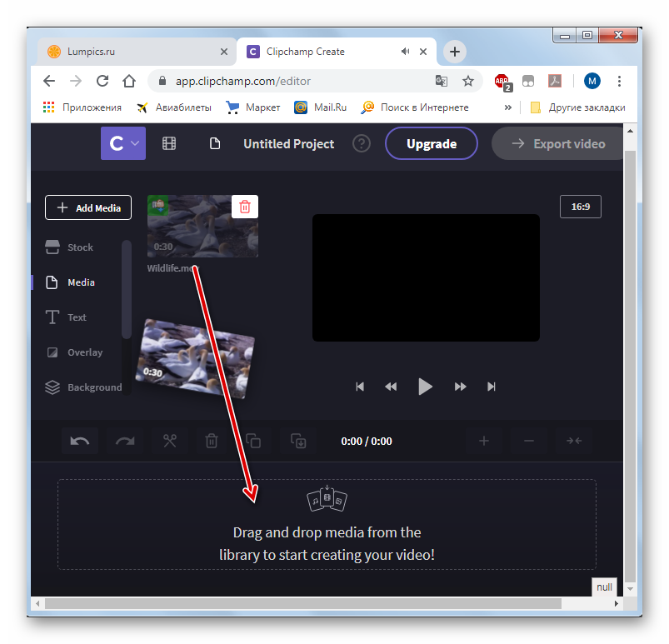Click the redo arrow in timeline toolbar
The image size is (669, 644).
click(125, 441)
